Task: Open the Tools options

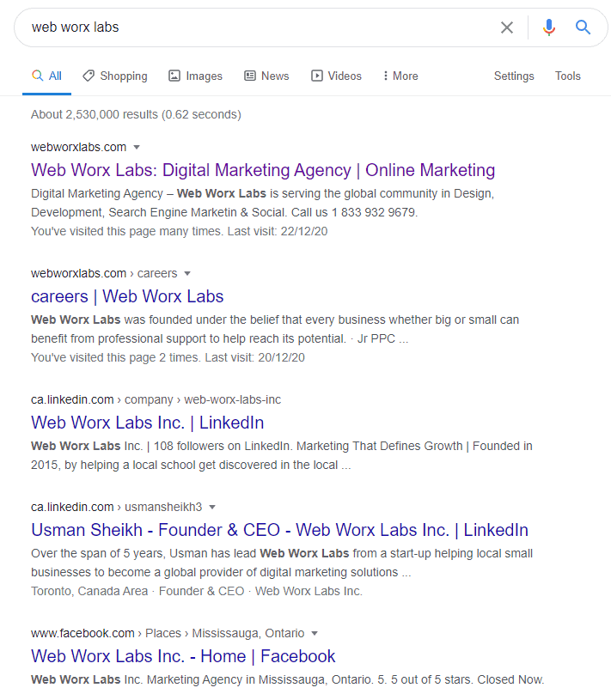Action: 568,76
